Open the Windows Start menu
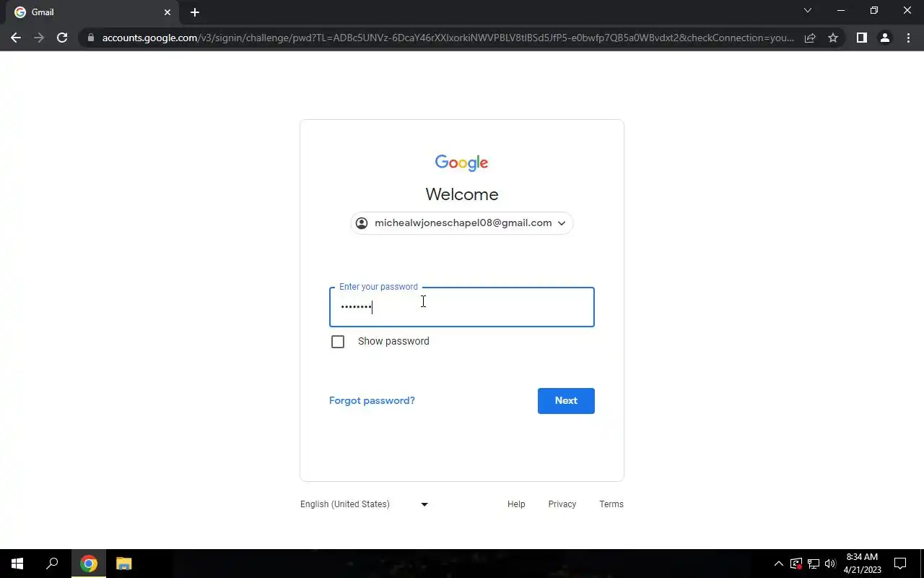This screenshot has height=578, width=924. tap(17, 564)
